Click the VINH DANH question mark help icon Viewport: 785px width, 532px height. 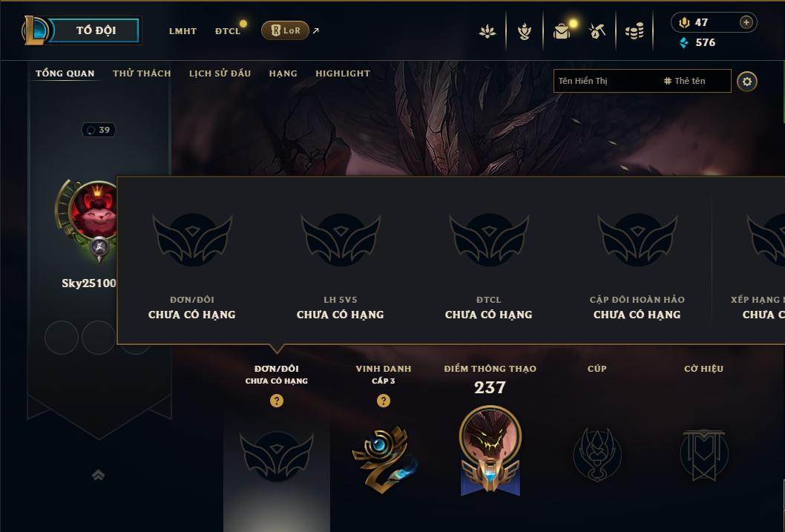pos(384,401)
